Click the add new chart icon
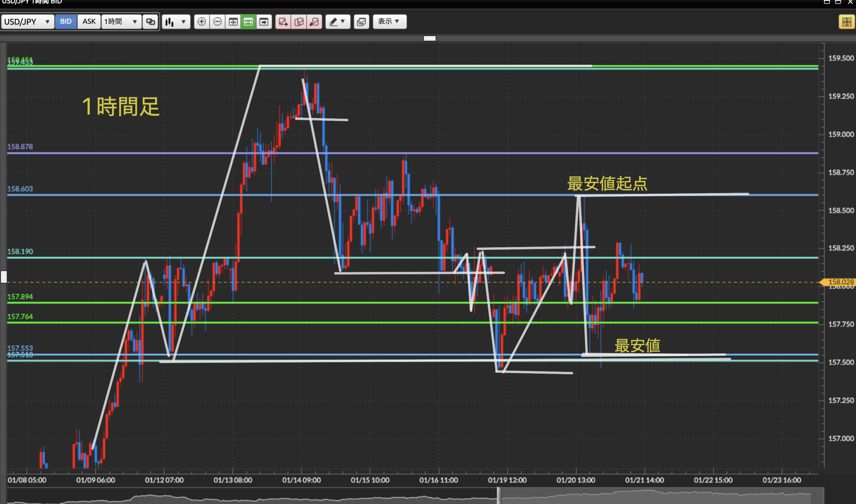Screen dimensions: 856x504 tap(283, 22)
